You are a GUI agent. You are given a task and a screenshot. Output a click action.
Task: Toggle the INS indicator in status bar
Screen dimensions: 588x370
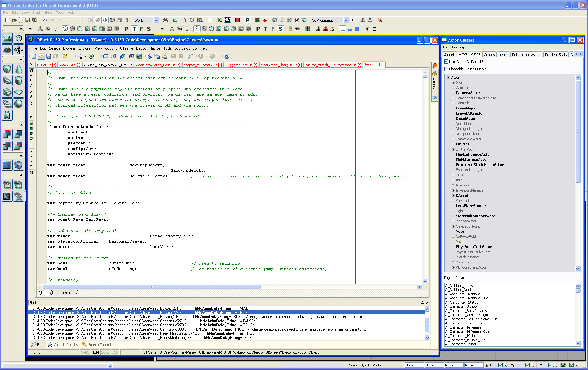tap(115, 352)
